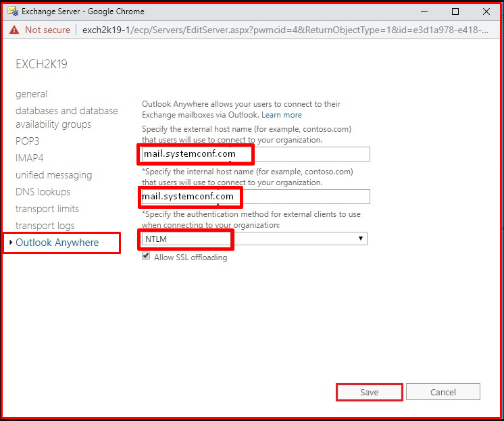Click the external host name input field

(x=256, y=154)
